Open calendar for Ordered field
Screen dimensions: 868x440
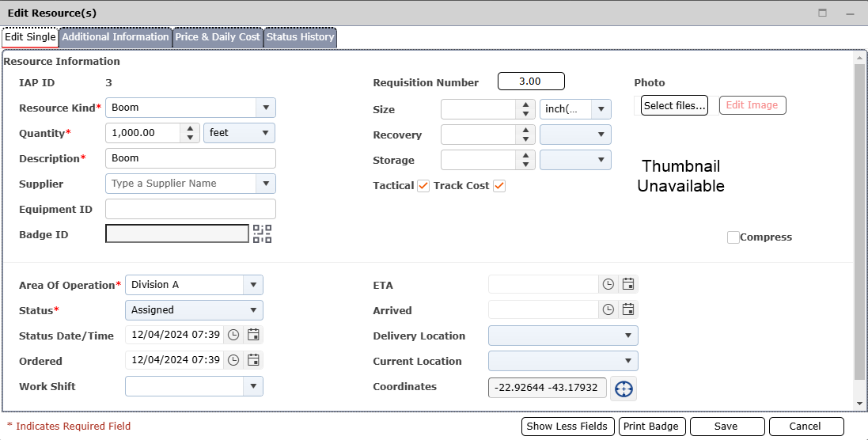253,360
